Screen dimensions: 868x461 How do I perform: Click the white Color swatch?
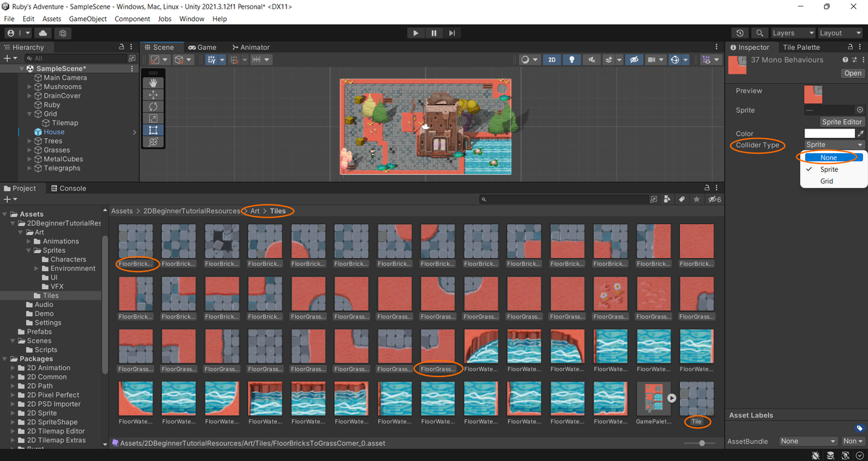[829, 134]
